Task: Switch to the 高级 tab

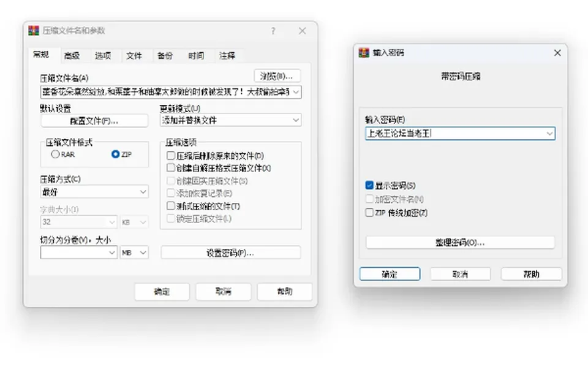Action: point(72,56)
